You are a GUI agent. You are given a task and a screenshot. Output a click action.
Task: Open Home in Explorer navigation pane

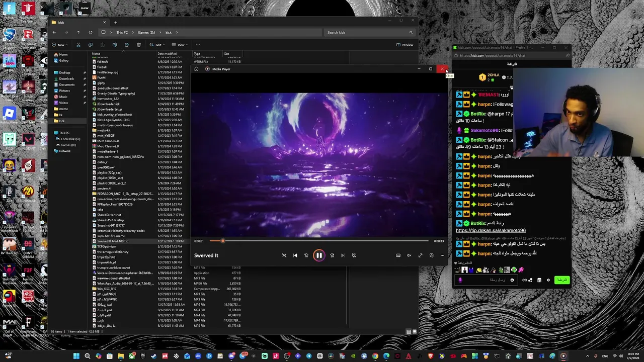coord(63,54)
